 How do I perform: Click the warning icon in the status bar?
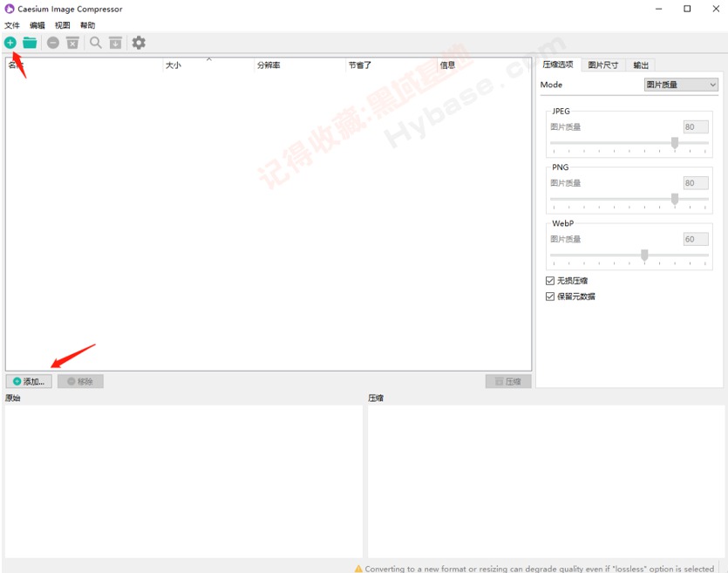coord(358,569)
